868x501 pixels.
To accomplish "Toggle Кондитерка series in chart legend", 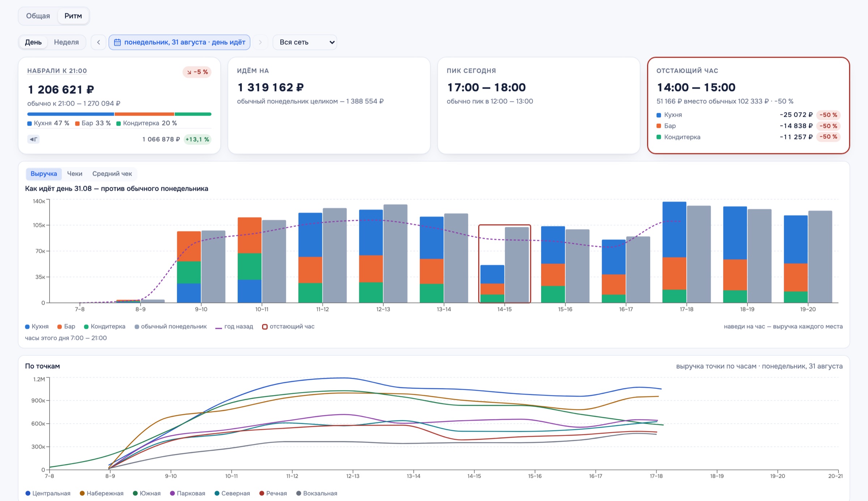I will (x=105, y=327).
